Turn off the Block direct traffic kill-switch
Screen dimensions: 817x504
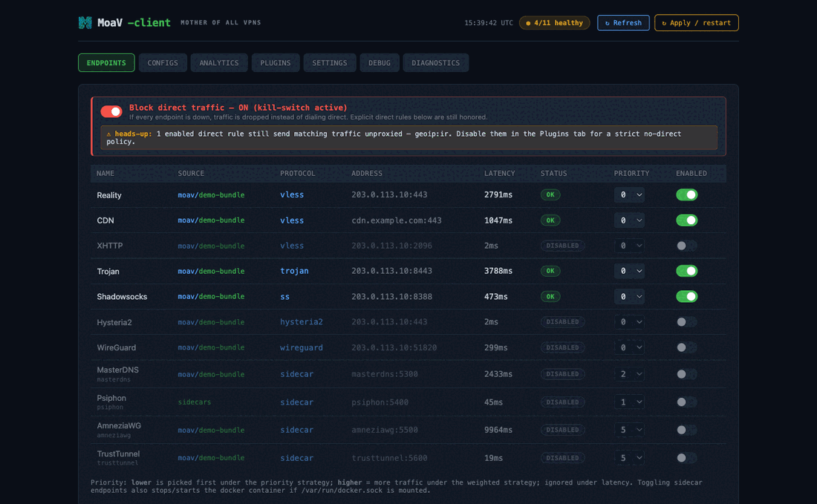coord(111,111)
